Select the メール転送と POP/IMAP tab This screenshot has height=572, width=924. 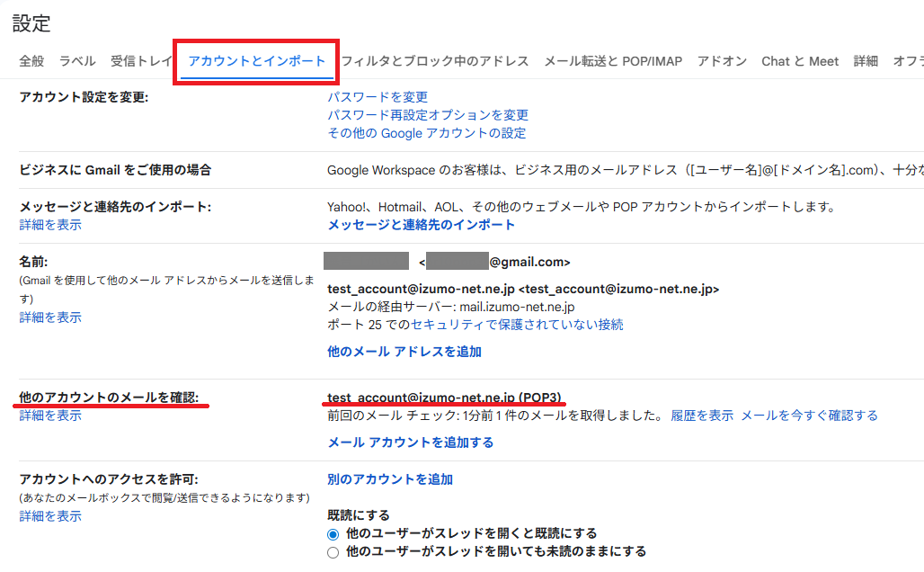(613, 61)
